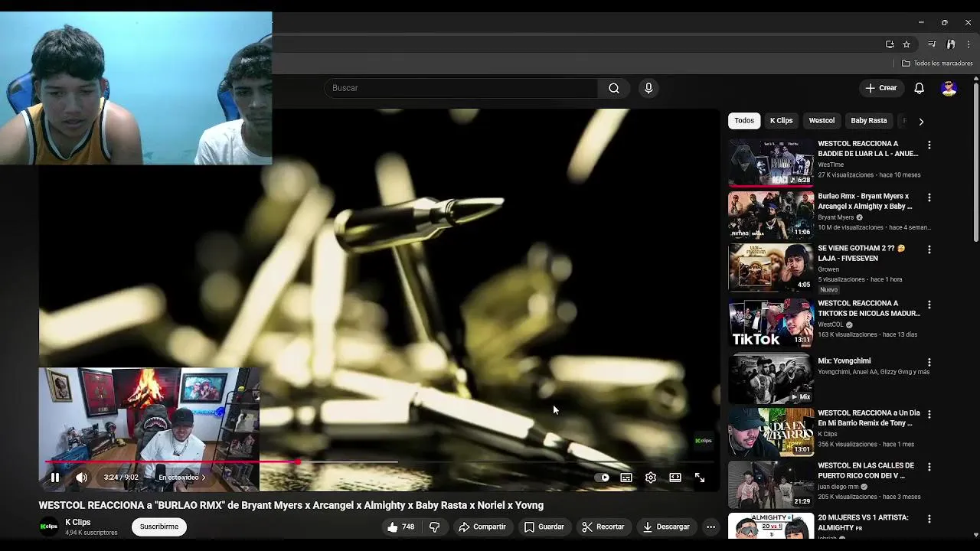980x551 pixels.
Task: Select the K Clips filter chip
Action: pyautogui.click(x=781, y=120)
